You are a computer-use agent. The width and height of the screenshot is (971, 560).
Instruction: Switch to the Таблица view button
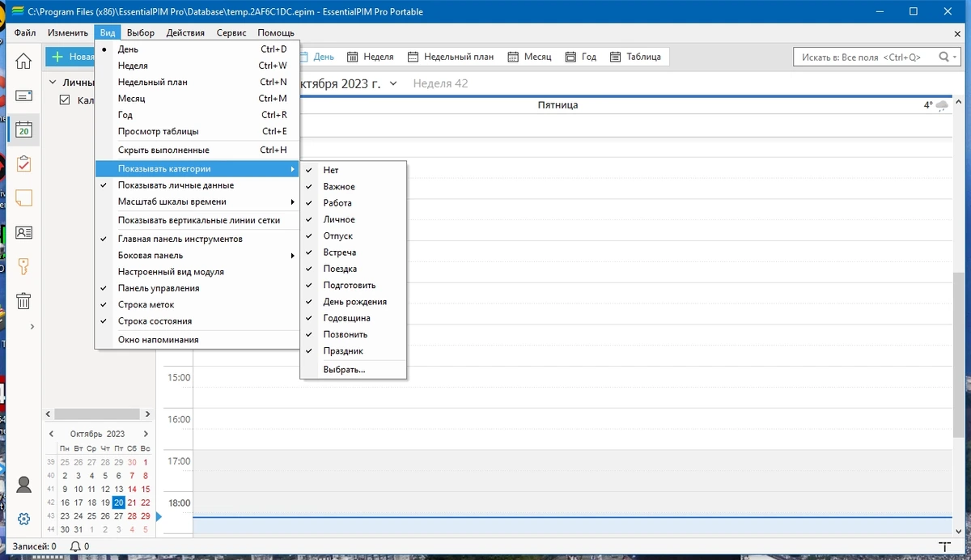[635, 57]
